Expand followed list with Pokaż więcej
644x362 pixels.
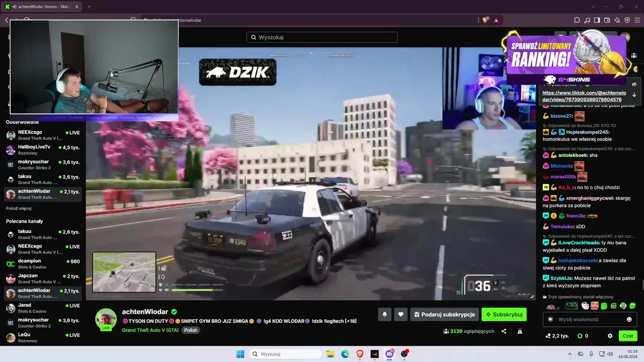pyautogui.click(x=19, y=208)
